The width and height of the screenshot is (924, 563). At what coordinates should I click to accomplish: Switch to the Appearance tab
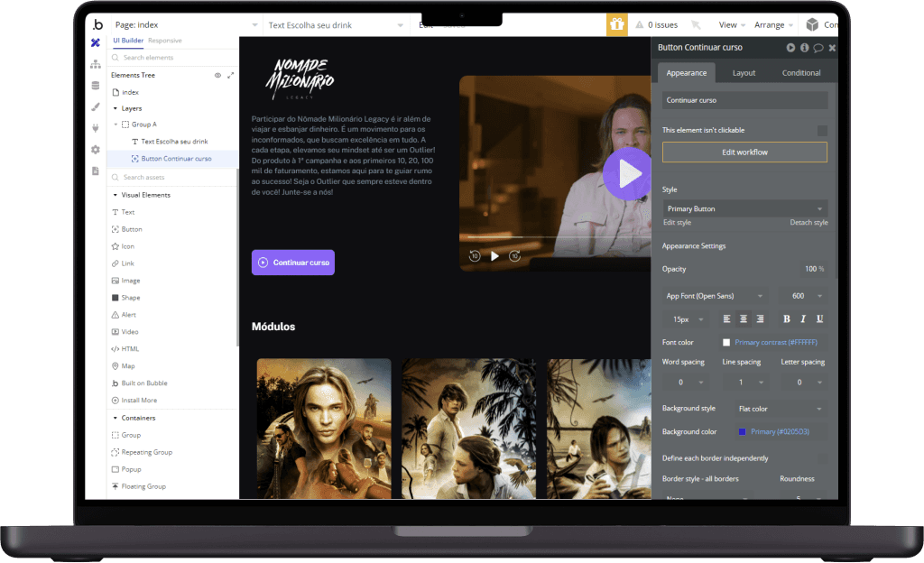[687, 73]
